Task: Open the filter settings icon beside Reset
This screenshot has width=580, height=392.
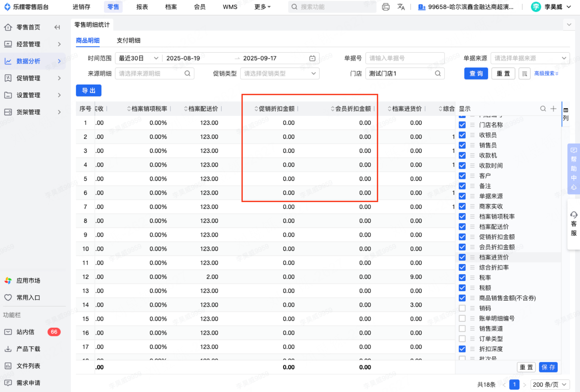Action: [524, 74]
